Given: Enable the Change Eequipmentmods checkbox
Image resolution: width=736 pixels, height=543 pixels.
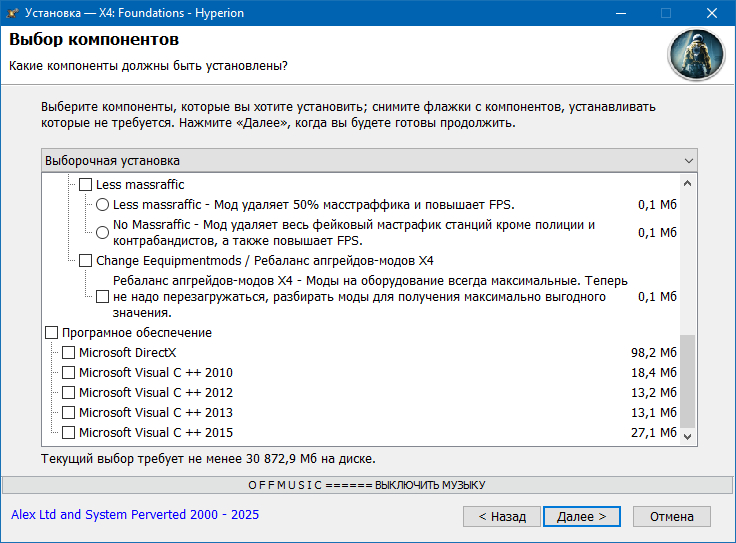Looking at the screenshot, I should coord(85,260).
